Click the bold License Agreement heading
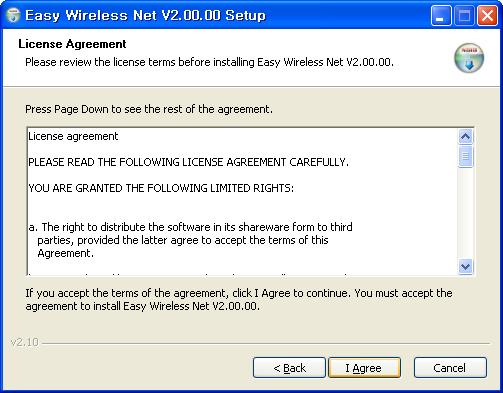The image size is (503, 393). click(72, 44)
